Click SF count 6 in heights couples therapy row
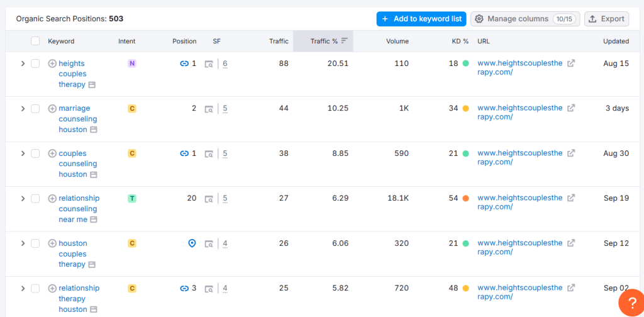Screen dimensions: 644x317 coord(225,64)
